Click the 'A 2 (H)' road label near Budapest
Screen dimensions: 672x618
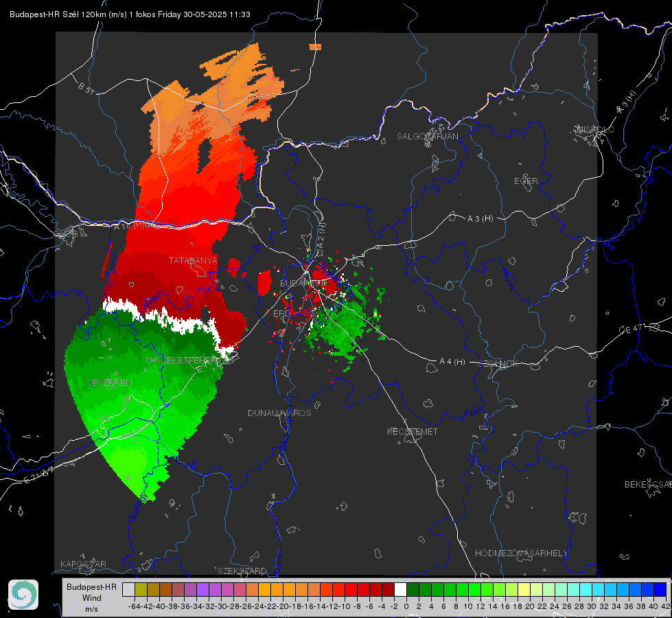pos(321,236)
